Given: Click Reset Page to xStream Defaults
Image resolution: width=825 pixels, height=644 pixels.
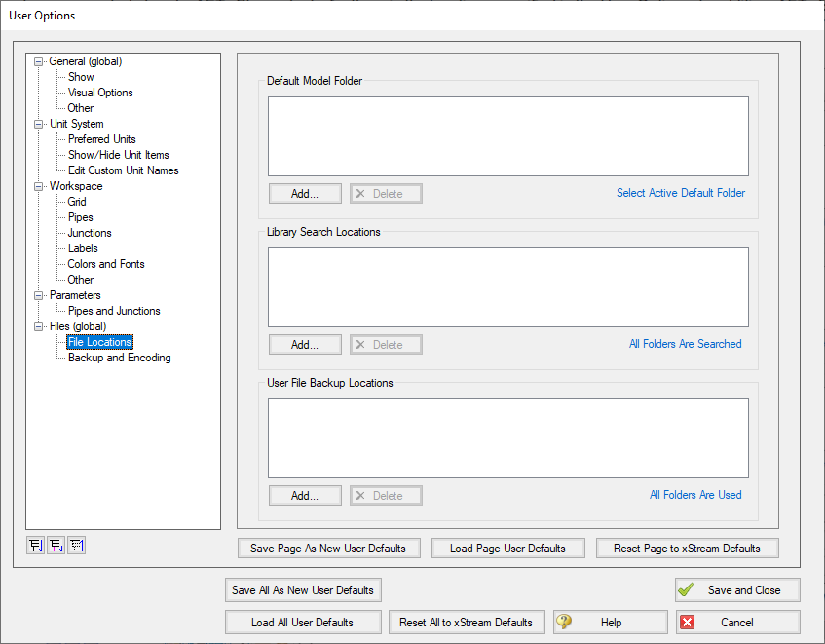Looking at the screenshot, I should pyautogui.click(x=687, y=549).
